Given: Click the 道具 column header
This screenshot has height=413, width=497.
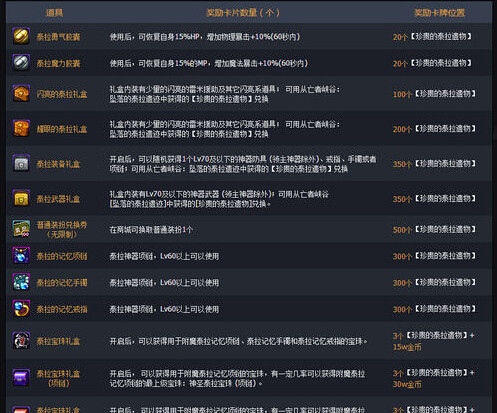Looking at the screenshot, I should [54, 13].
